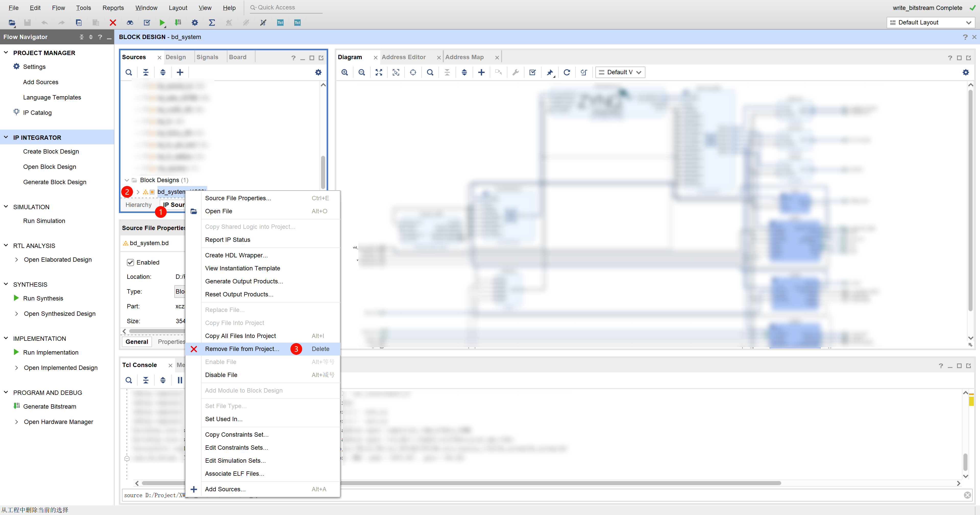Viewport: 980px width, 515px height.
Task: Click the Sources panel vertical scrollbar
Action: coord(323,172)
